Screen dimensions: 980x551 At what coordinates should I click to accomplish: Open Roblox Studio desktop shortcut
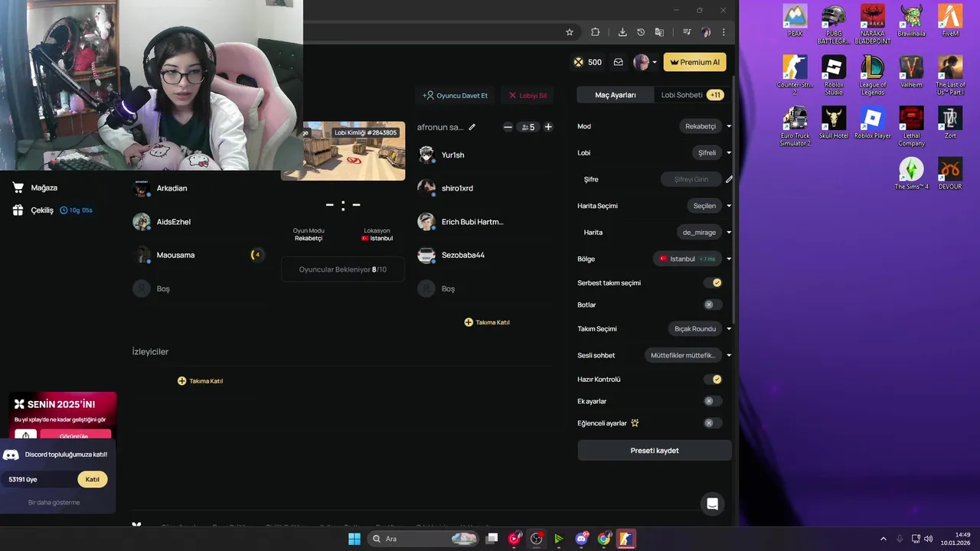[834, 75]
